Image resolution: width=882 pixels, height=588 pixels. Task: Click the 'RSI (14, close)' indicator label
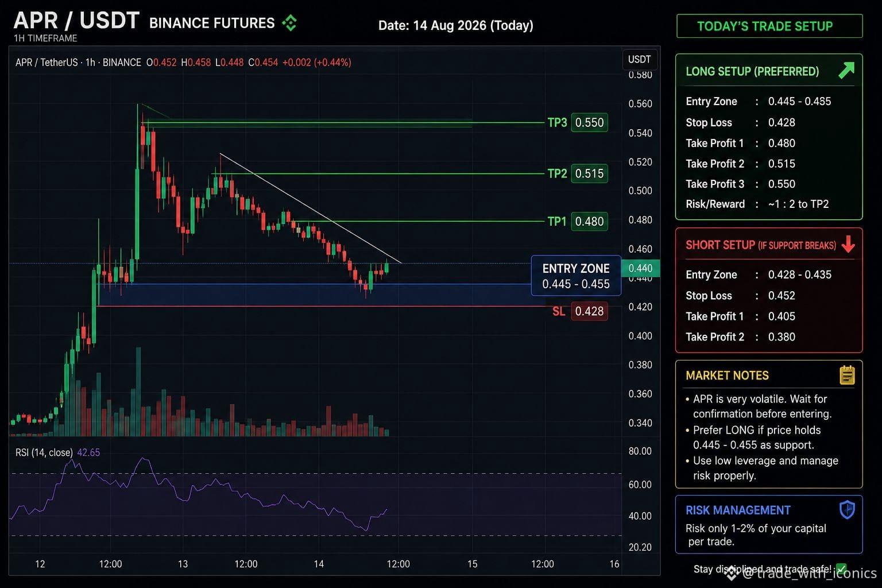(44, 452)
